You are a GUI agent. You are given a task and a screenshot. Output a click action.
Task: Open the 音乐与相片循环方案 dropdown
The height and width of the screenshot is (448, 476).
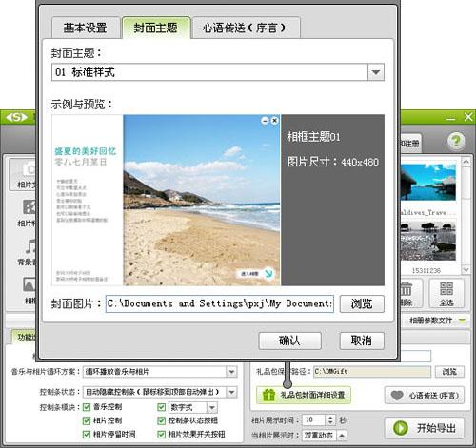(232, 372)
